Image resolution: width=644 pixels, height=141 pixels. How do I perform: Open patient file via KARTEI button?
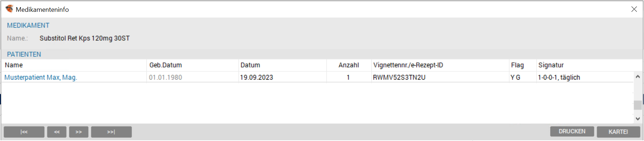(618, 131)
